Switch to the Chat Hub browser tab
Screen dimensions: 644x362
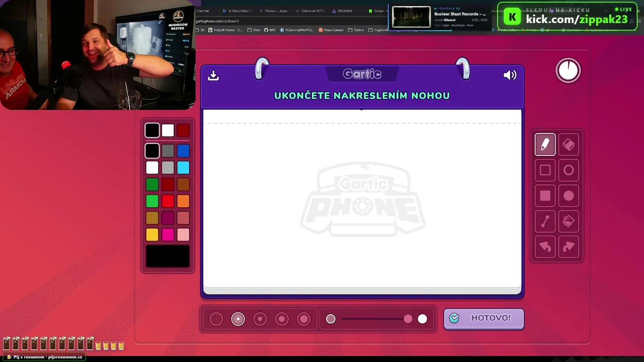pyautogui.click(x=203, y=11)
